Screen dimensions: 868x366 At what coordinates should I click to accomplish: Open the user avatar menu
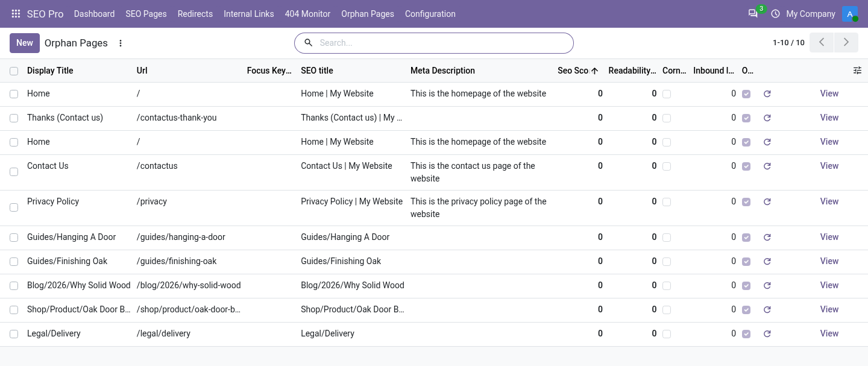(x=850, y=14)
